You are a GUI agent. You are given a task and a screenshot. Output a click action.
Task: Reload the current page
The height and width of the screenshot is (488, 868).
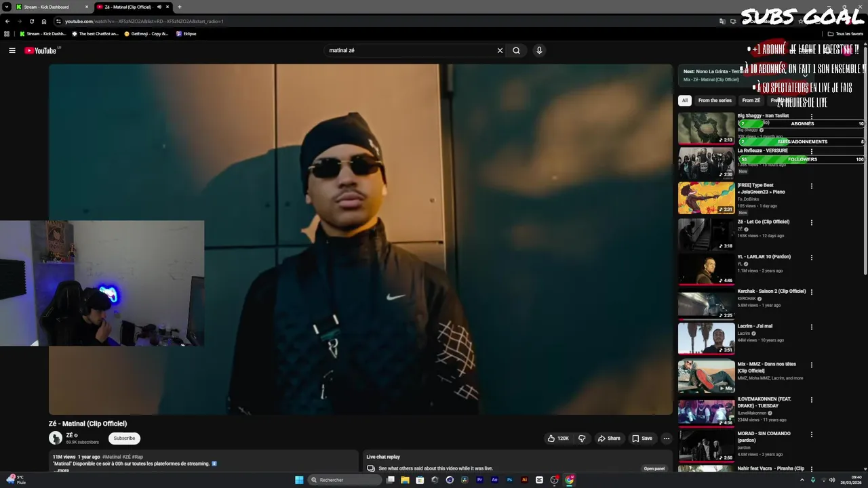(x=31, y=21)
